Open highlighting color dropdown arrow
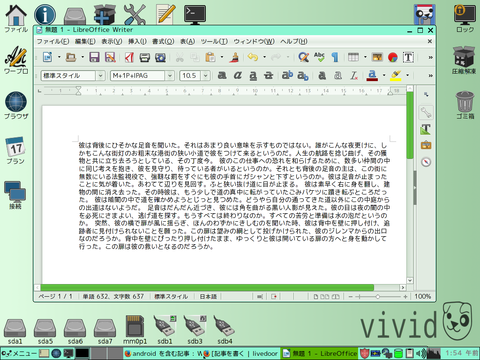Viewport: 480px width, 360px height. click(x=407, y=76)
